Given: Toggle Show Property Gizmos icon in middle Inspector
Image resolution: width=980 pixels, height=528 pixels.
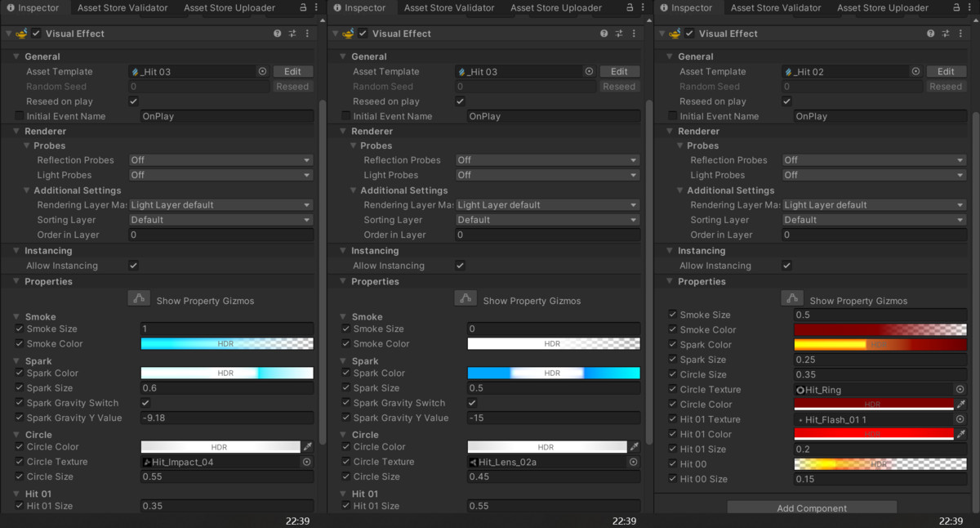Looking at the screenshot, I should click(465, 299).
